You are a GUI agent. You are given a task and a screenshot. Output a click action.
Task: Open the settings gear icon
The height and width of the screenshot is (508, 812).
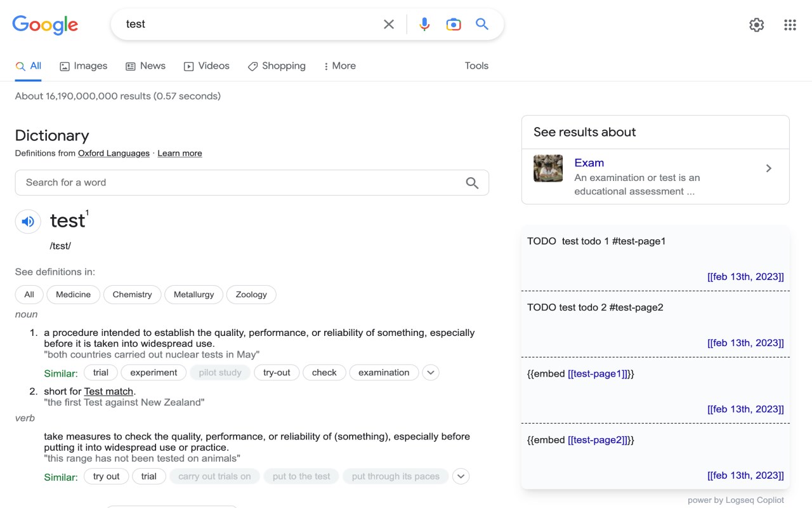tap(756, 25)
